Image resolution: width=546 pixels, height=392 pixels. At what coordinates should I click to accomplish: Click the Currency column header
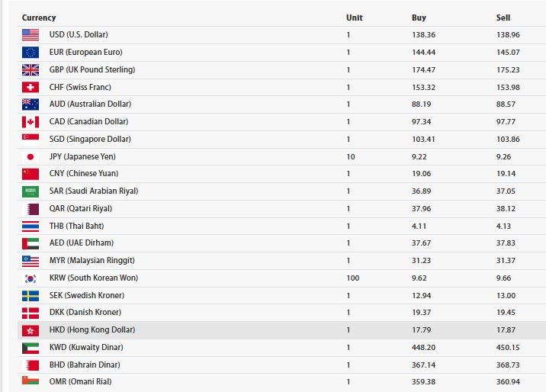coord(39,18)
